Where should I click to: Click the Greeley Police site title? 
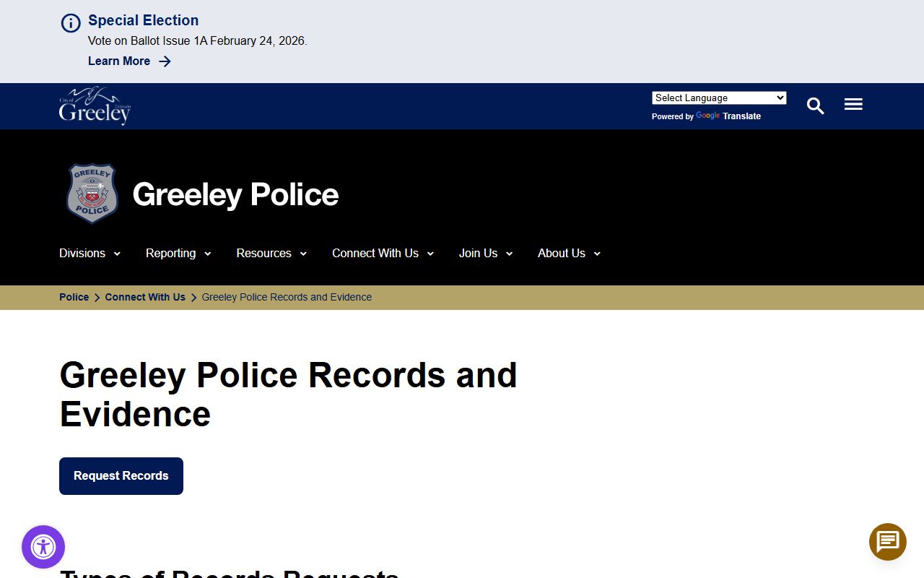[x=235, y=194]
